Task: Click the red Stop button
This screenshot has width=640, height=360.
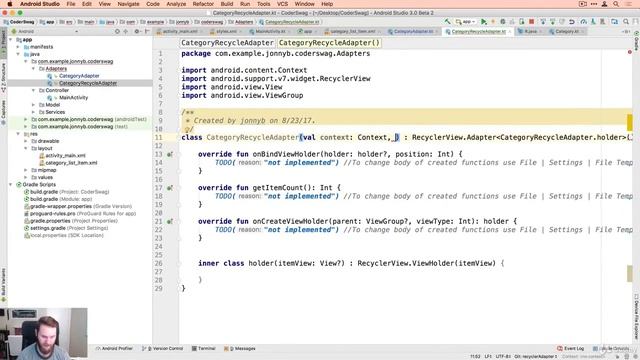Action: click(531, 22)
